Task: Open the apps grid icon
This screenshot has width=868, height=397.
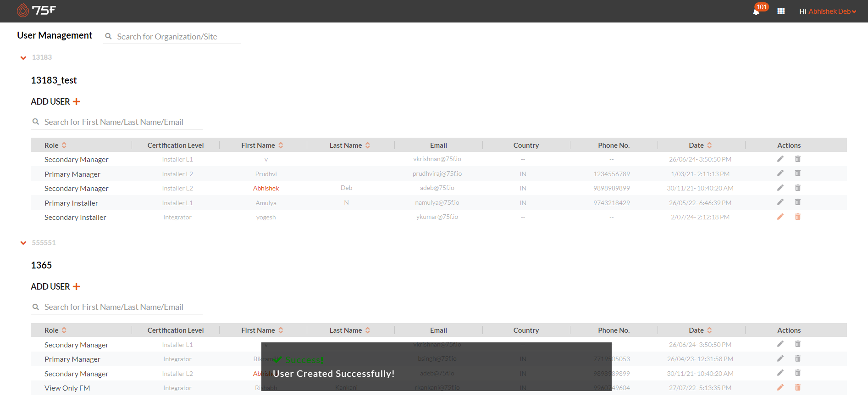Action: (x=781, y=11)
